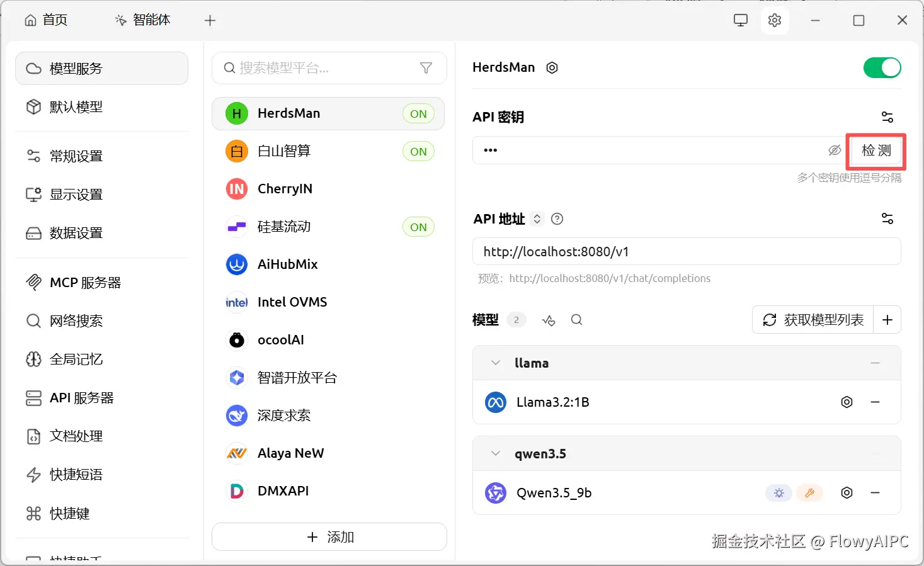
Task: Select 模型服务 in the settings sidebar
Action: [x=101, y=68]
